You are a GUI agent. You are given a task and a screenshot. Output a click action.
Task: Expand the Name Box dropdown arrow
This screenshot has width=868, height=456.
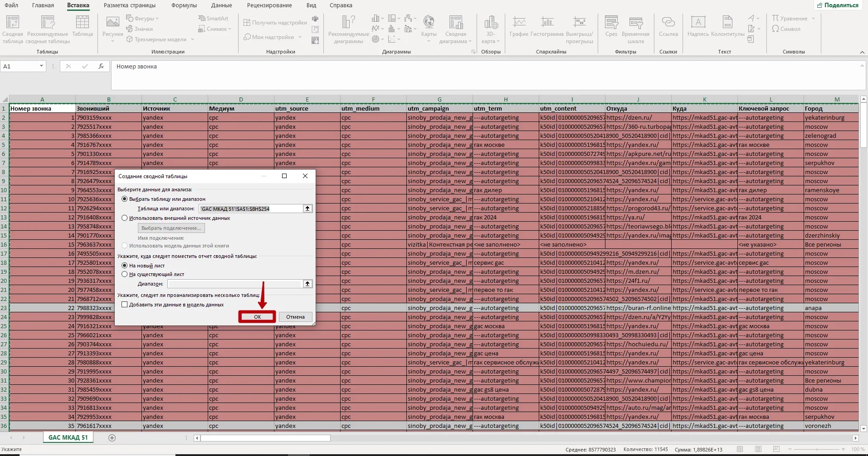click(x=41, y=66)
